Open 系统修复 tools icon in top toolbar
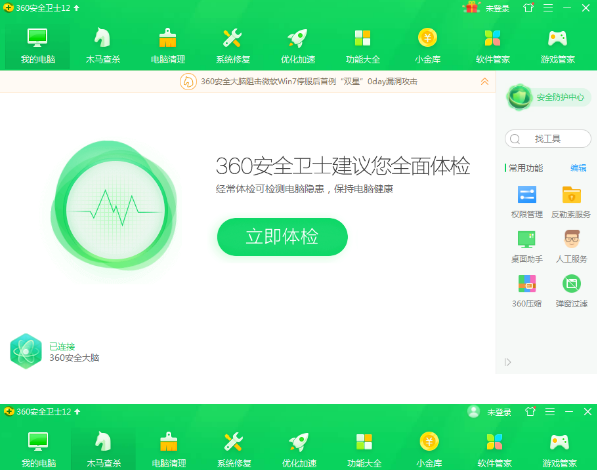 point(232,38)
